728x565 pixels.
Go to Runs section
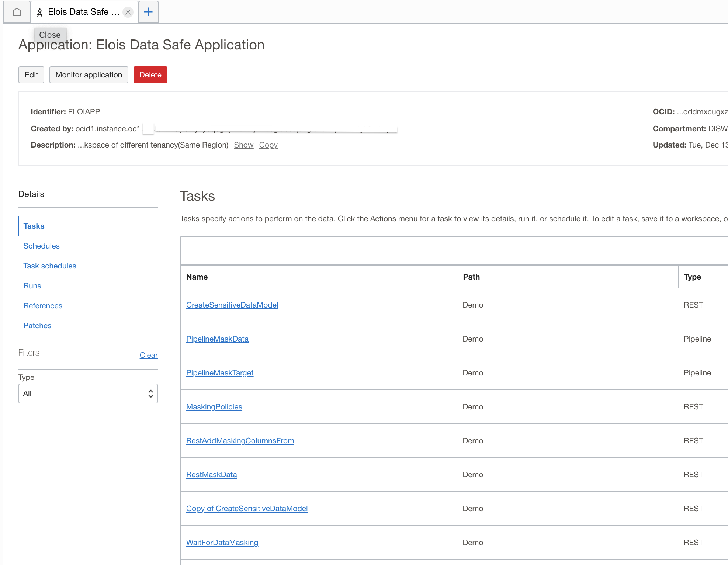click(32, 286)
